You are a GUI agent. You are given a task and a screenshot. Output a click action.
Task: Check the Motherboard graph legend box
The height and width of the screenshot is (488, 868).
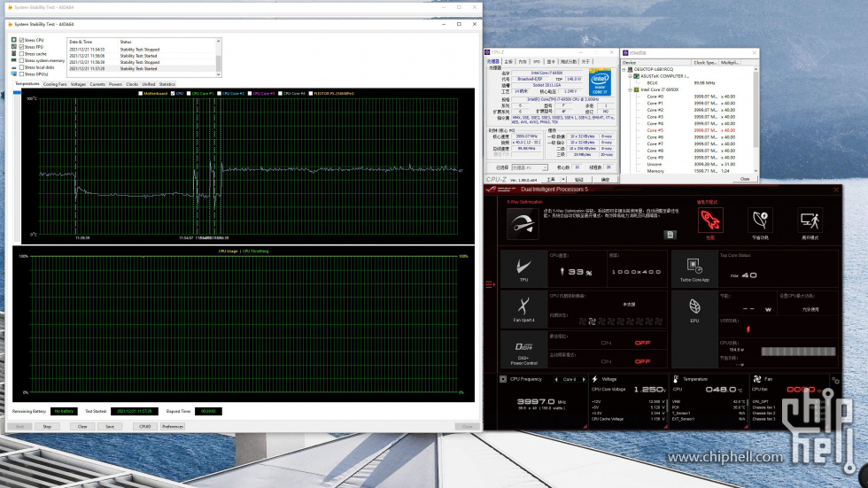tap(140, 94)
